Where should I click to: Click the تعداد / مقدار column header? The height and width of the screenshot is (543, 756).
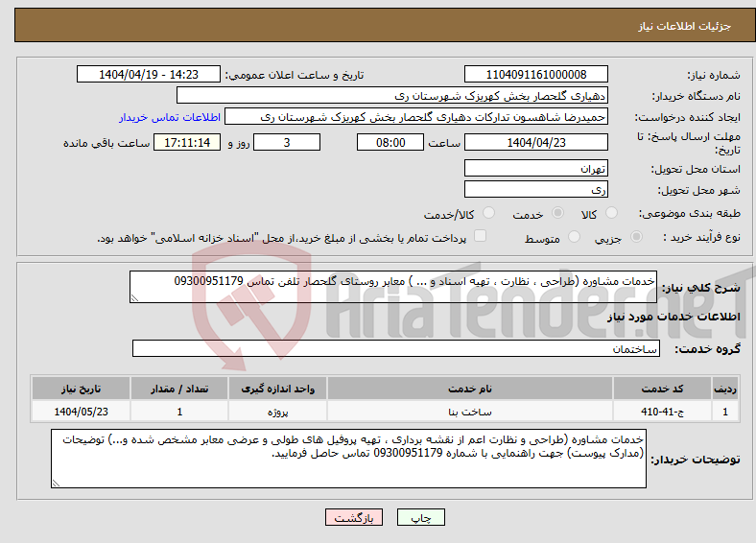tap(179, 389)
